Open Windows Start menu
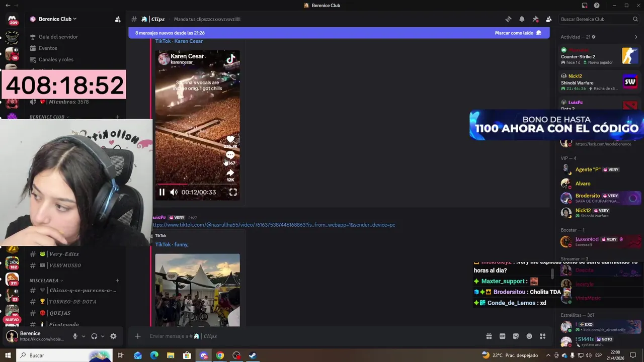644x362 pixels. coord(8,355)
